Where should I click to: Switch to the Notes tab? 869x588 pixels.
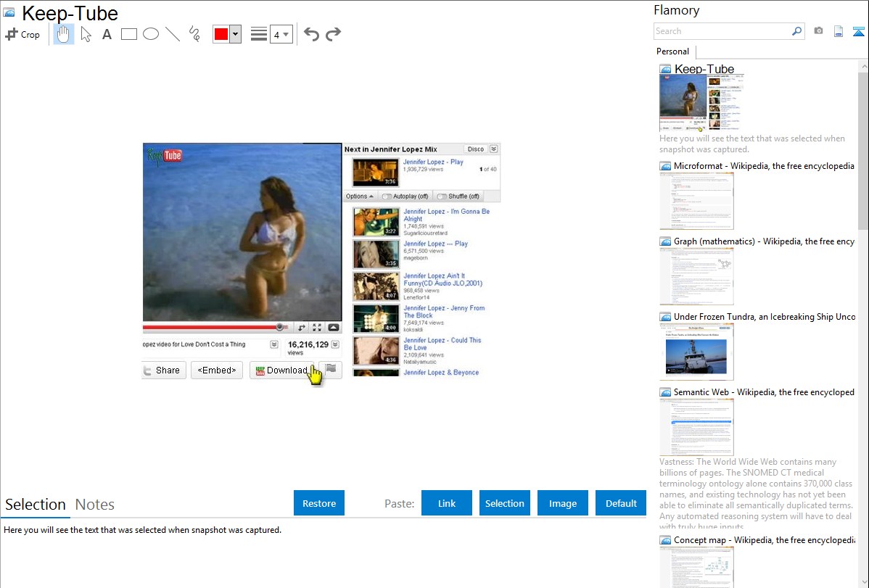[95, 505]
